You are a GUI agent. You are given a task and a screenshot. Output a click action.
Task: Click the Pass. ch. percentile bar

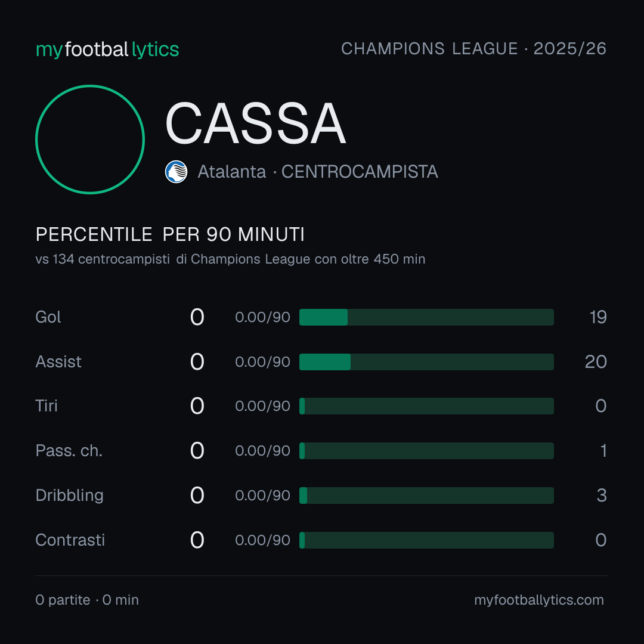pyautogui.click(x=426, y=451)
